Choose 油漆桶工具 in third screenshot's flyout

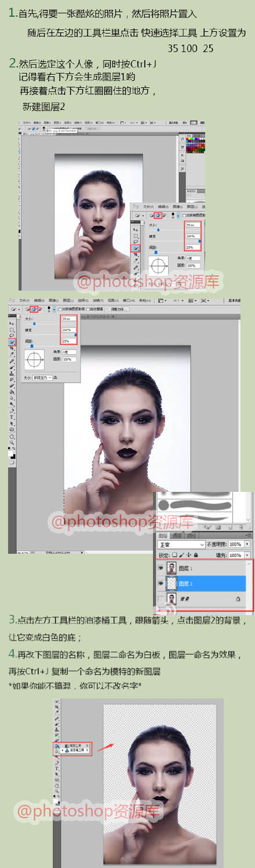tap(75, 751)
